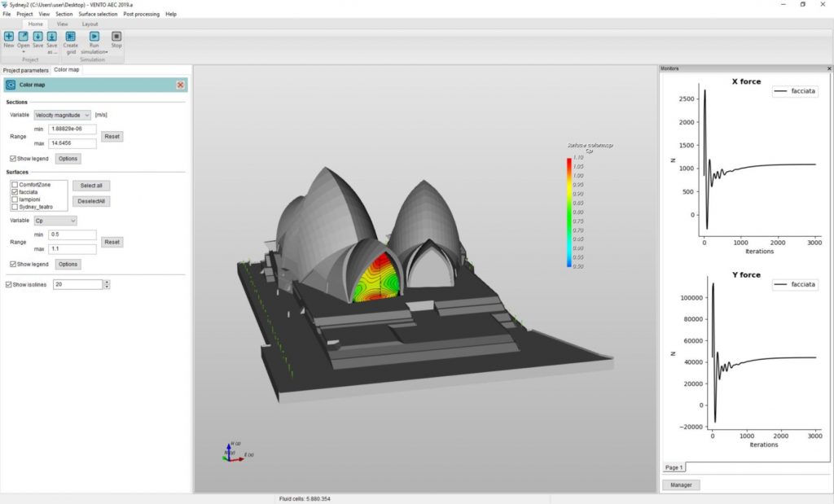The width and height of the screenshot is (834, 504).
Task: Open the Section menu
Action: (x=64, y=15)
